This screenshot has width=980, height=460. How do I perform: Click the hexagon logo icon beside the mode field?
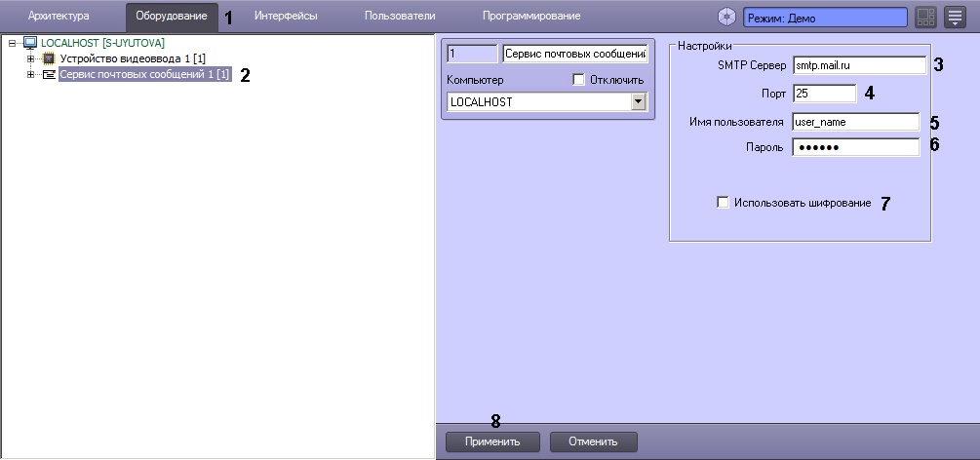click(x=726, y=18)
